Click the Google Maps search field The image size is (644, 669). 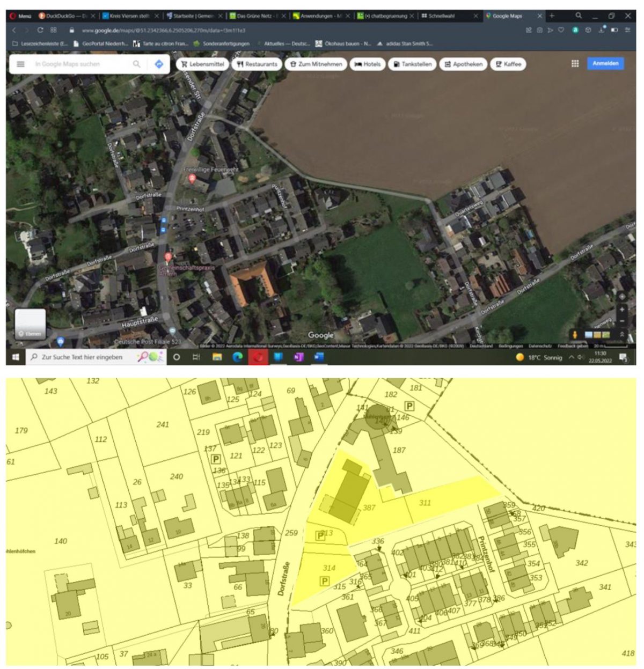[x=80, y=64]
